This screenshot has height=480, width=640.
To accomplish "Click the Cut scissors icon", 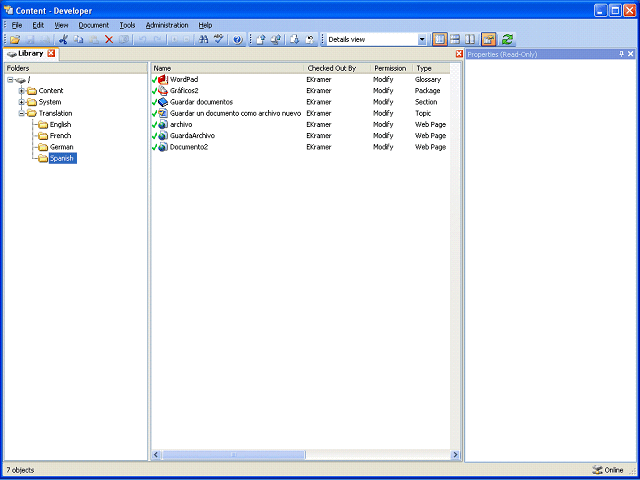I will pyautogui.click(x=63, y=40).
